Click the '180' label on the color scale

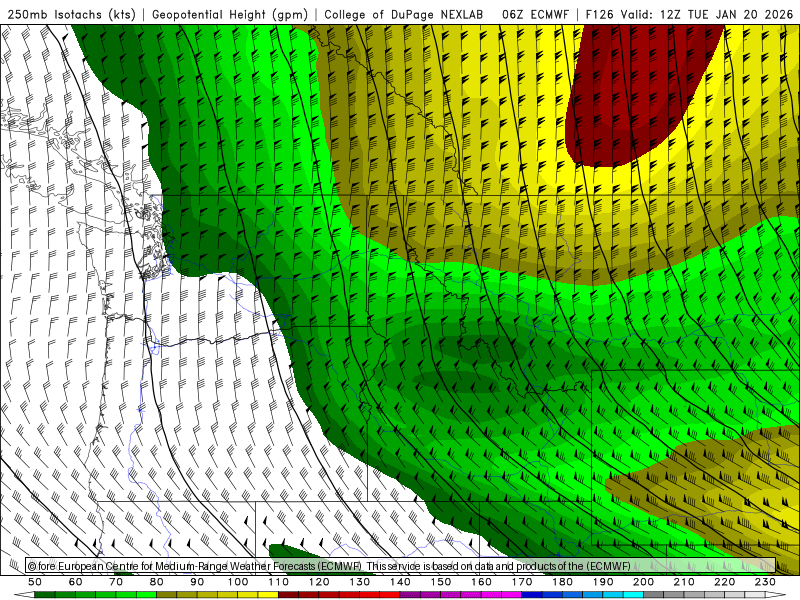click(x=562, y=582)
